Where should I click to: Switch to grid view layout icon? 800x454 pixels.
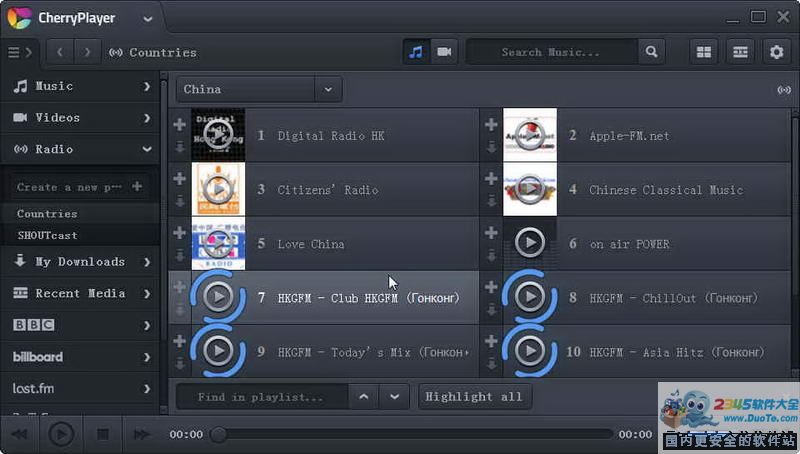click(x=704, y=52)
